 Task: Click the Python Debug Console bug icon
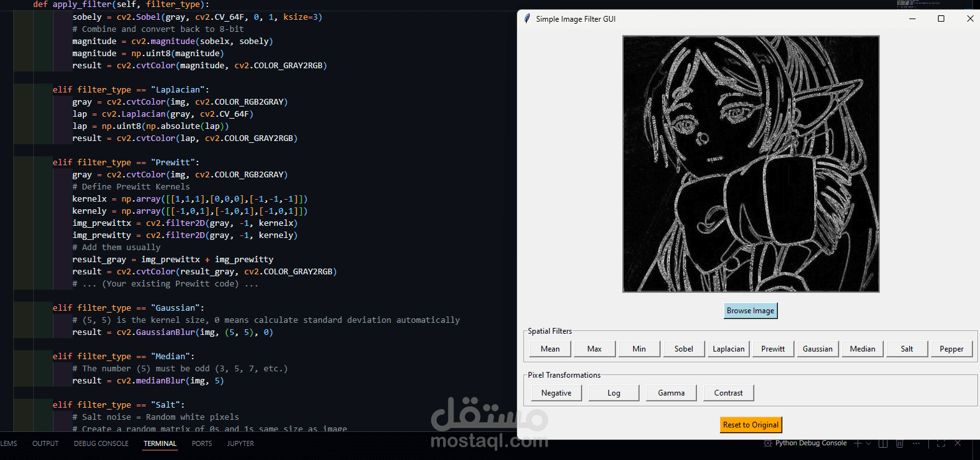(x=768, y=443)
